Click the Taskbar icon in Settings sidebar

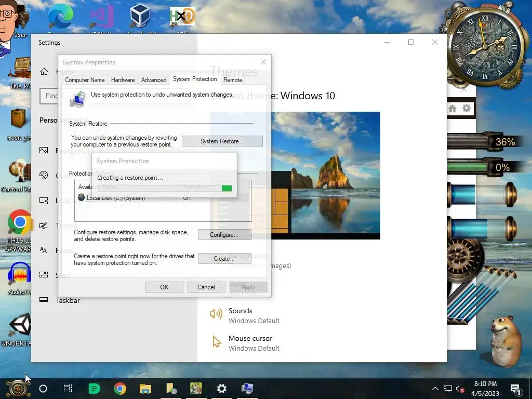[44, 300]
